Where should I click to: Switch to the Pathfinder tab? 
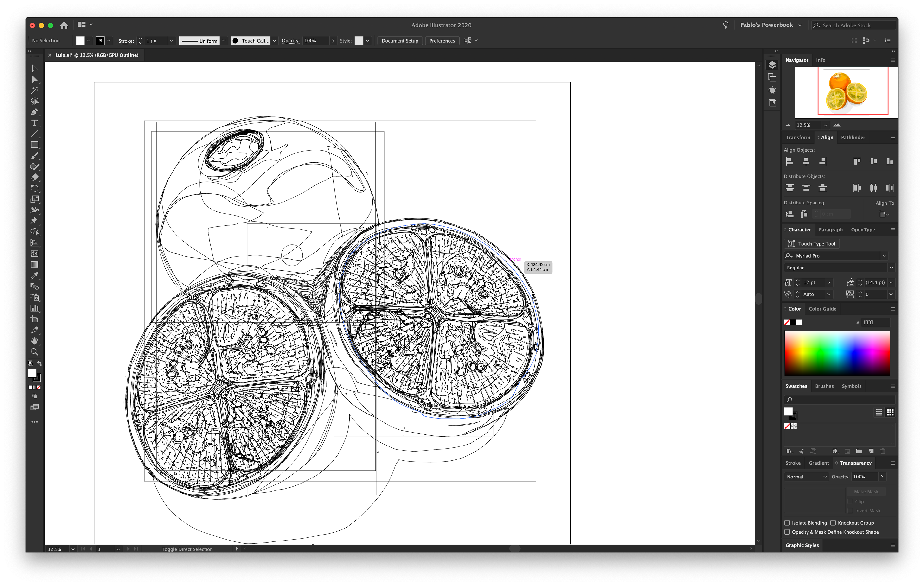(853, 137)
